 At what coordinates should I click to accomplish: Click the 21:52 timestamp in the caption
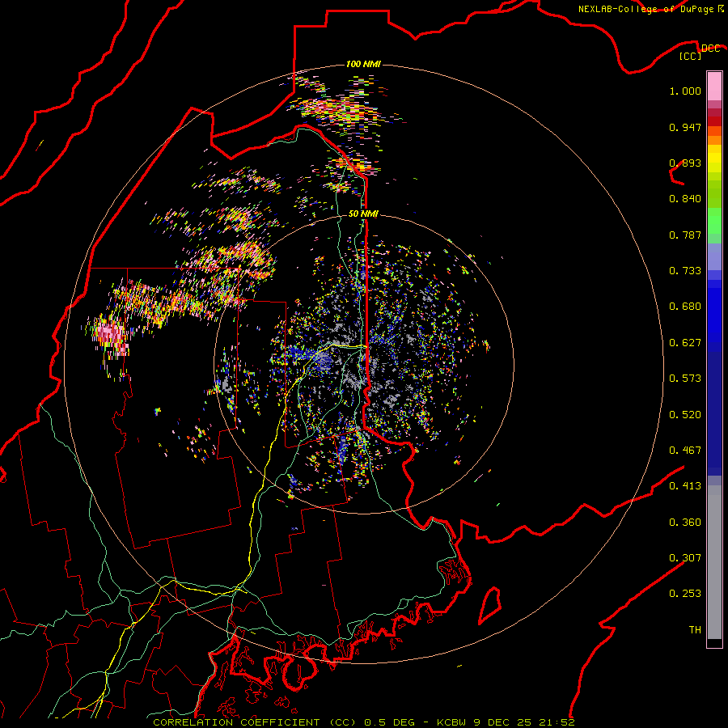click(x=557, y=722)
